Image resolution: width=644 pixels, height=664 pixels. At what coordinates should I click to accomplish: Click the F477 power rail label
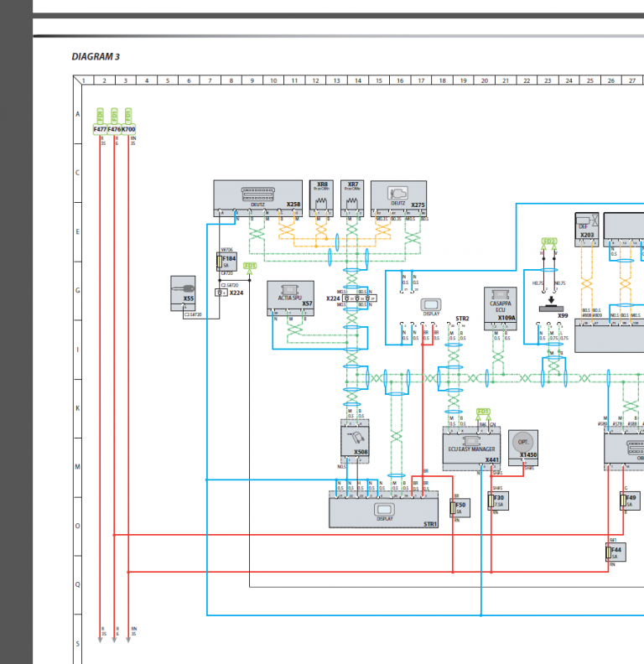coord(100,130)
